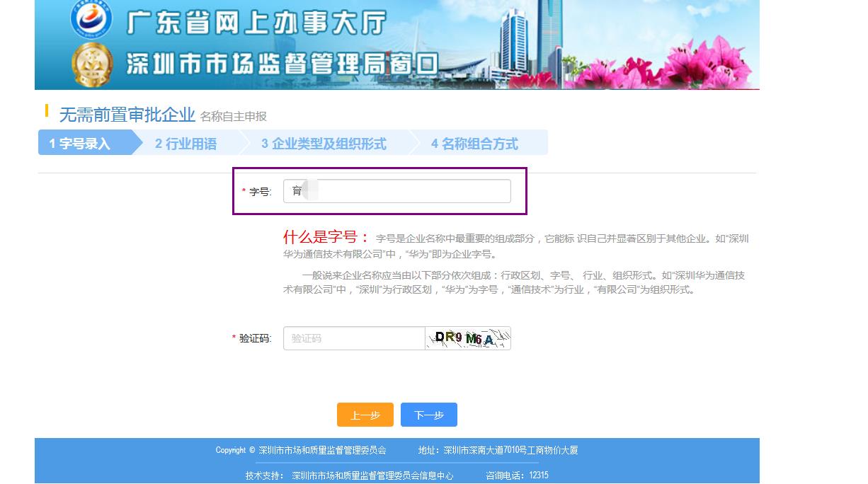Click the Guangdong online service hall logo
The image size is (868, 484).
[91, 18]
